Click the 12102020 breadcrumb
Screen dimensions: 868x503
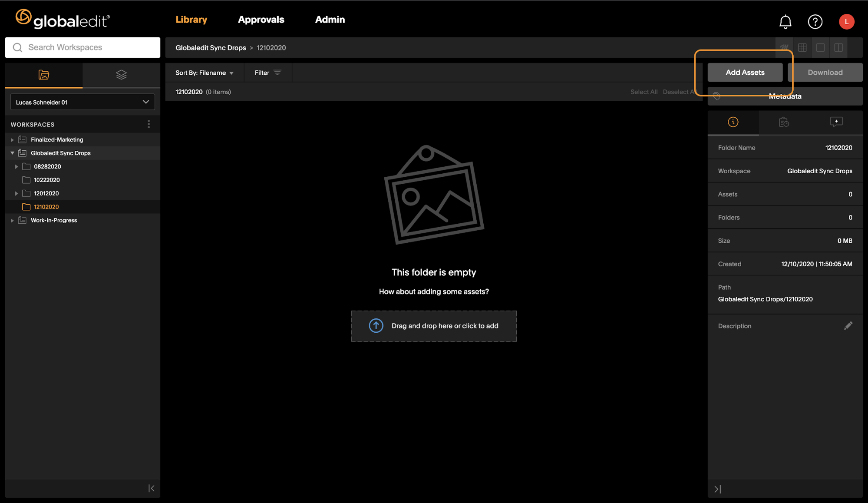click(x=271, y=48)
